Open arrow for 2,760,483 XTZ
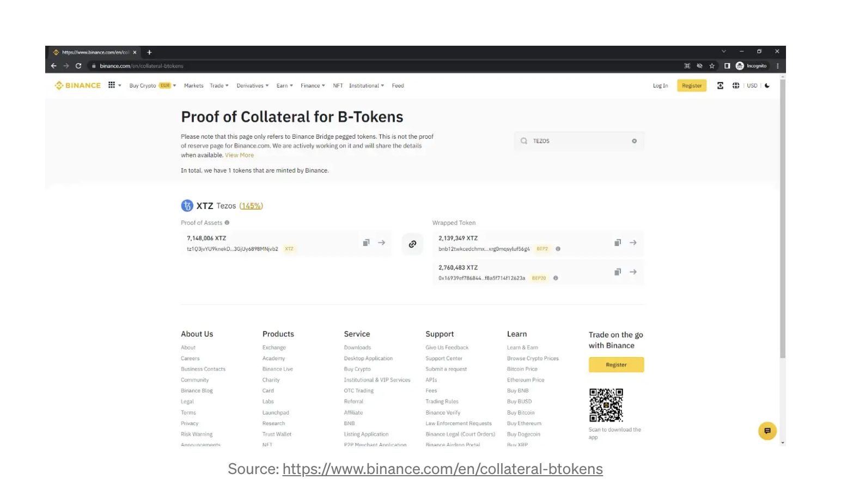Screen dimensions: 841x504 click(x=633, y=272)
